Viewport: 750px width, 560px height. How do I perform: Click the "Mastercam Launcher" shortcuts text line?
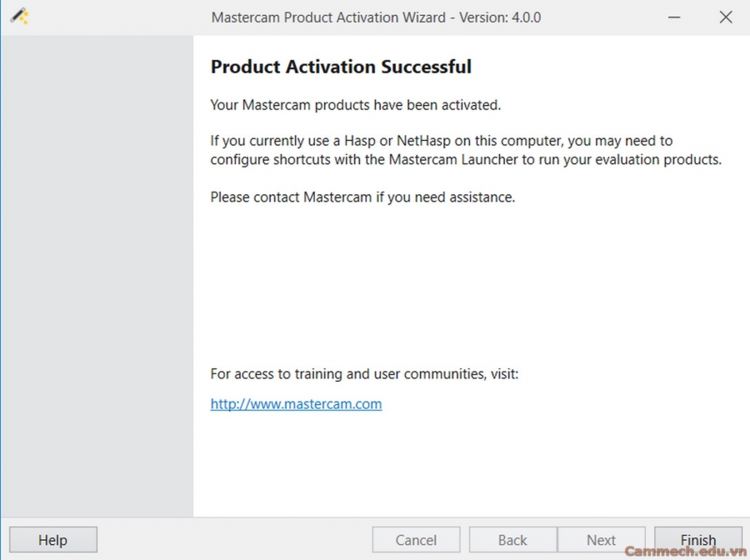pos(465,159)
